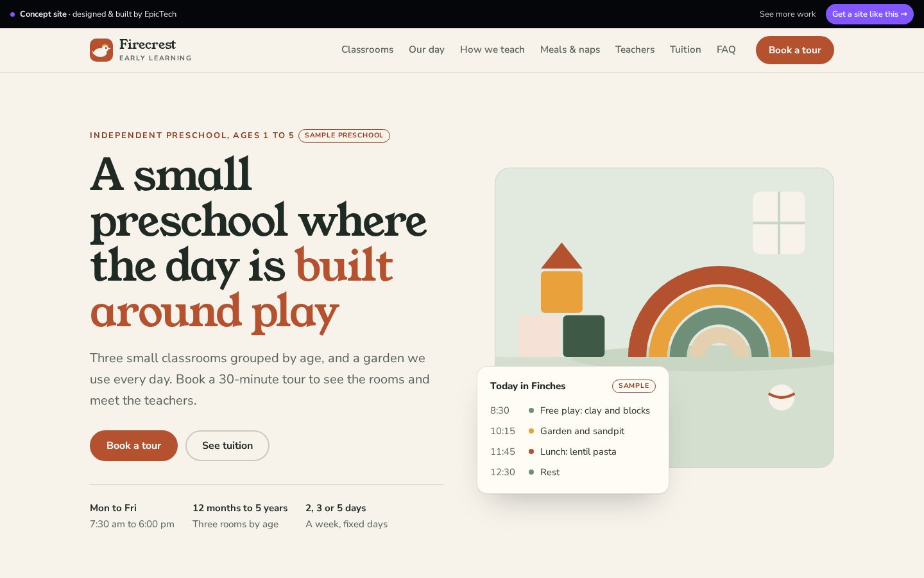Select Meals & naps menu item
The image size is (924, 578).
(570, 49)
